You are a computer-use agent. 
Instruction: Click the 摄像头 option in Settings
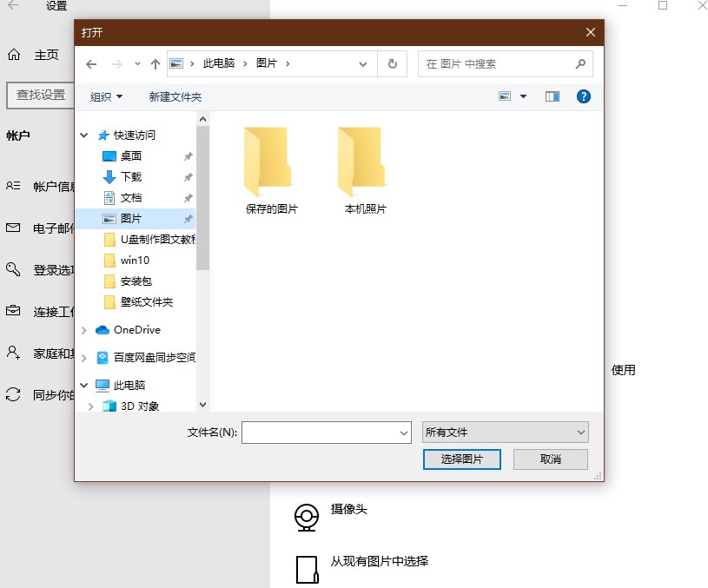pyautogui.click(x=348, y=510)
